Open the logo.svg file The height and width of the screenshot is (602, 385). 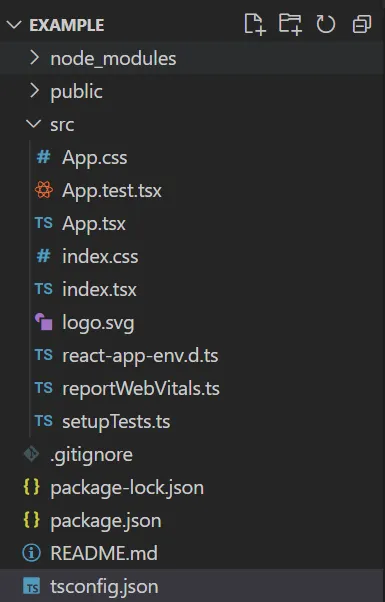[x=98, y=323]
